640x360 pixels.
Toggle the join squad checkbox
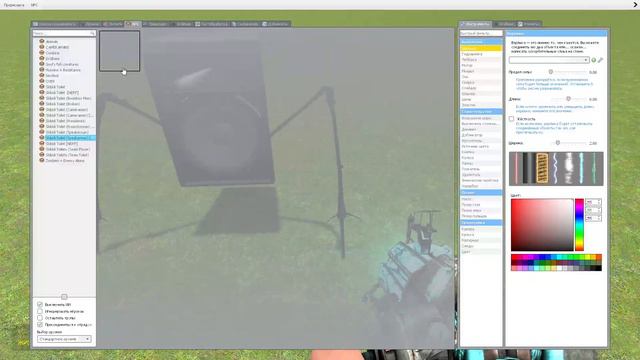click(40, 324)
